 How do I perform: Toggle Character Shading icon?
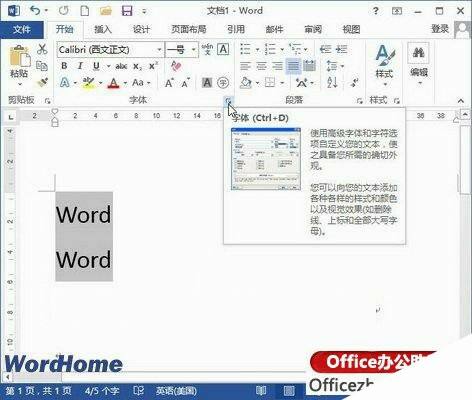click(x=207, y=82)
